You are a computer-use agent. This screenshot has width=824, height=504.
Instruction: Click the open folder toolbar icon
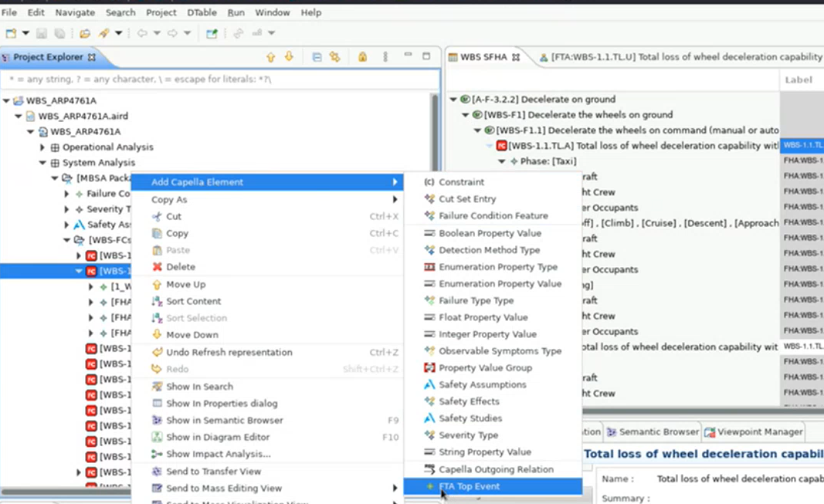85,33
